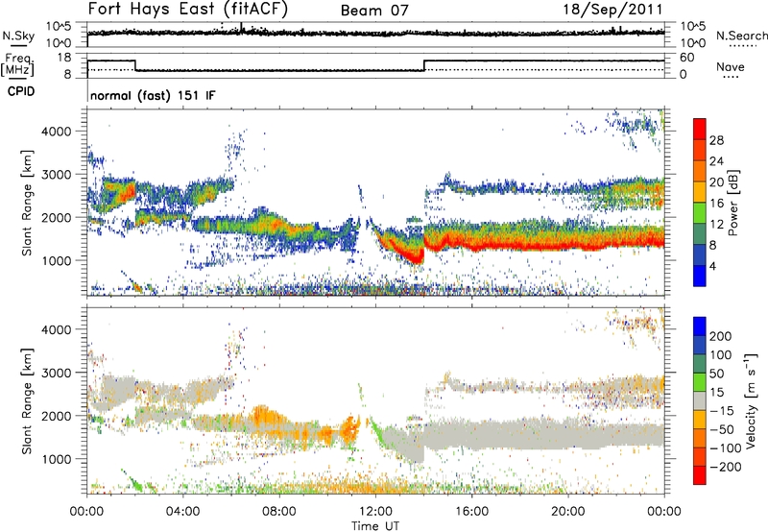768x532 pixels.
Task: Pick the light green 12–16 dB power segment
Action: pos(700,213)
